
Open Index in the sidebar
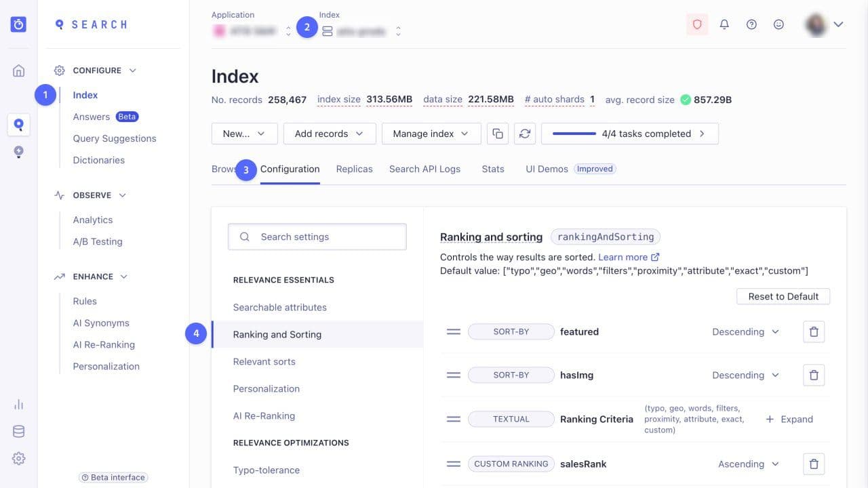point(85,96)
